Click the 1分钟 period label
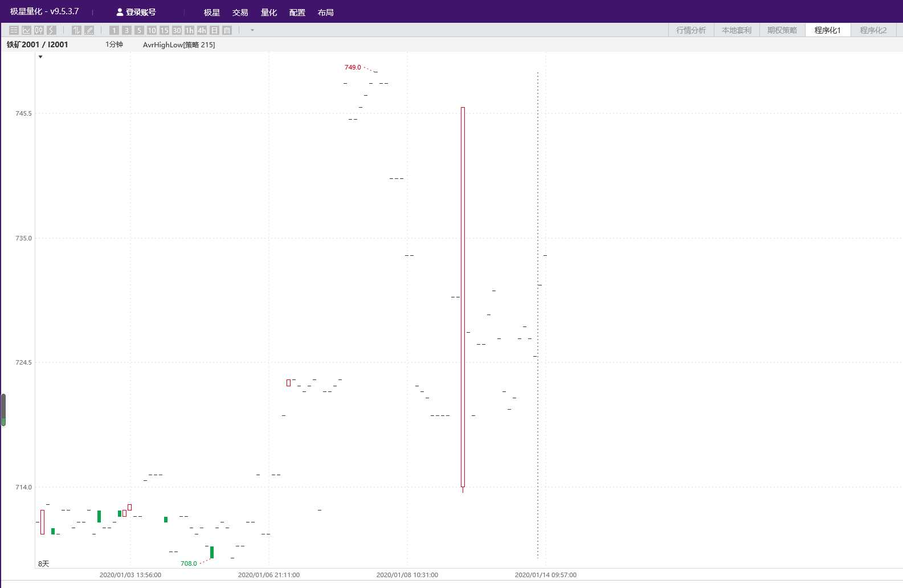 tap(114, 44)
